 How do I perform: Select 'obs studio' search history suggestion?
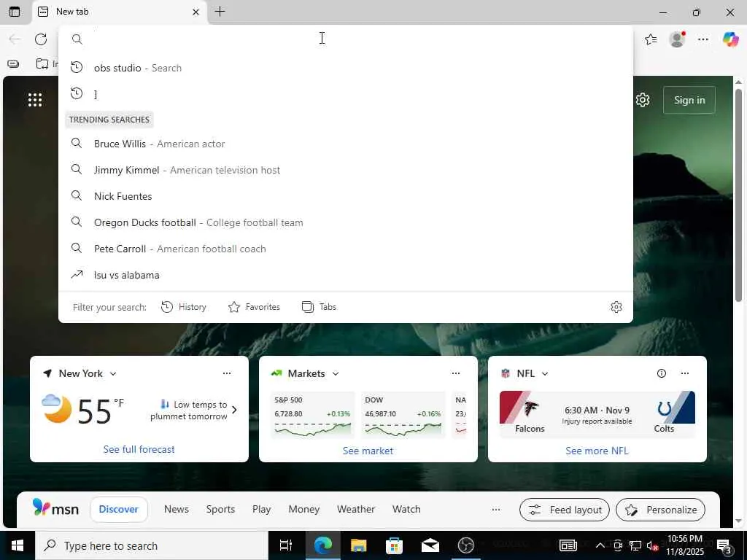(345, 68)
